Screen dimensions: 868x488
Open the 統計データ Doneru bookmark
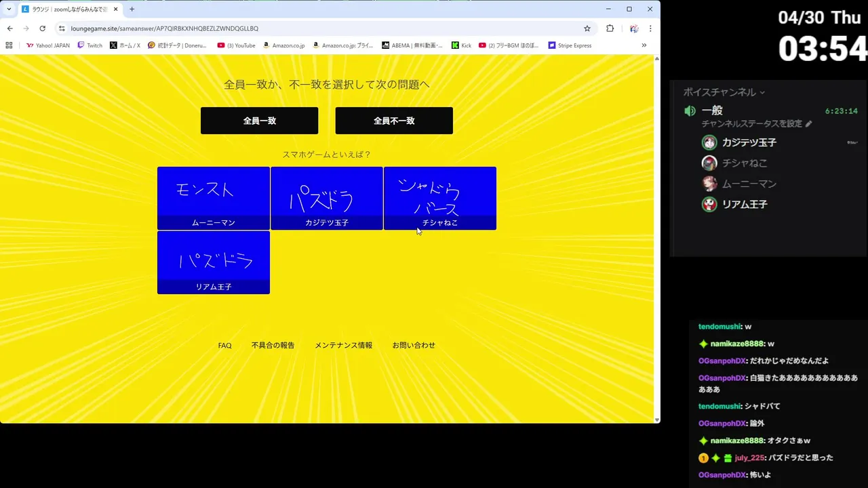click(x=177, y=45)
